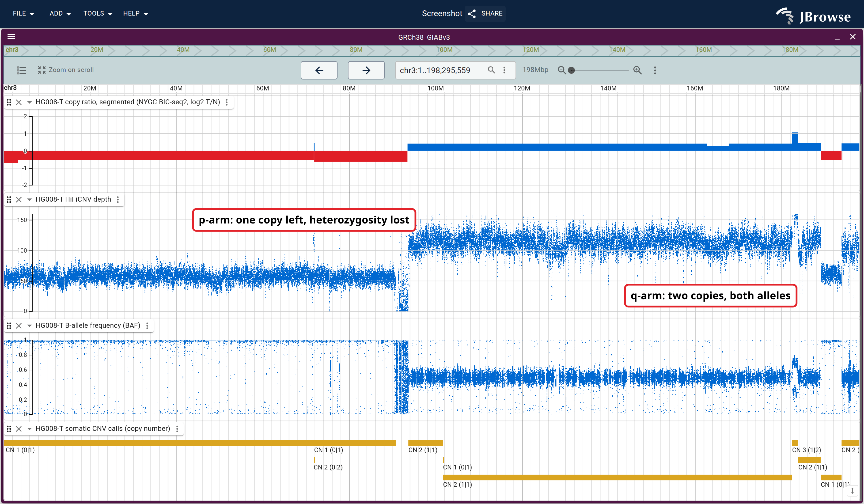Image resolution: width=864 pixels, height=504 pixels.
Task: Select the long q-arm CN 2 (1|1) feature
Action: pos(617,478)
